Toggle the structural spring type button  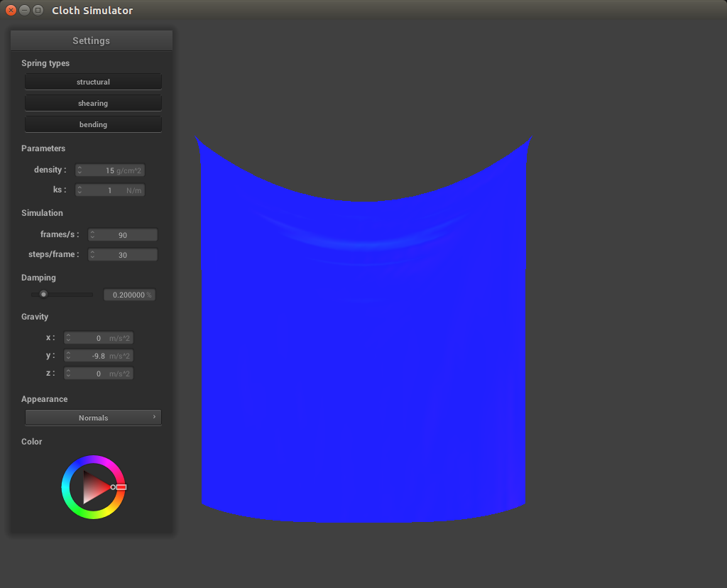(x=93, y=82)
